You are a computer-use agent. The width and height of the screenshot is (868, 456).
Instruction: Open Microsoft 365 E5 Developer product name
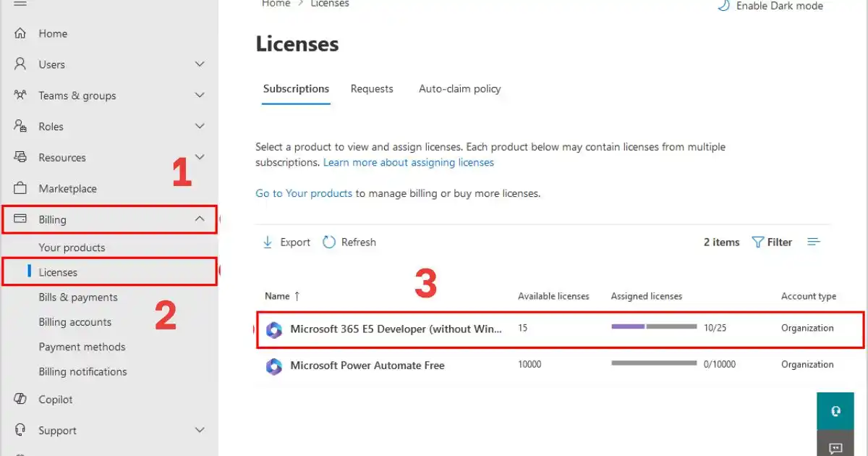coord(396,329)
